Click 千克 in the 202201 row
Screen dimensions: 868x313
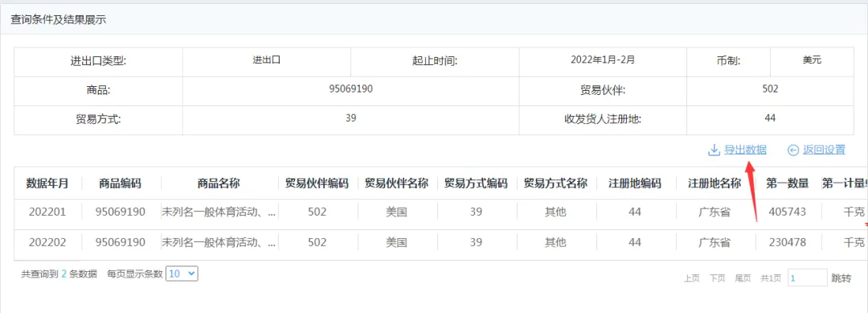[854, 212]
